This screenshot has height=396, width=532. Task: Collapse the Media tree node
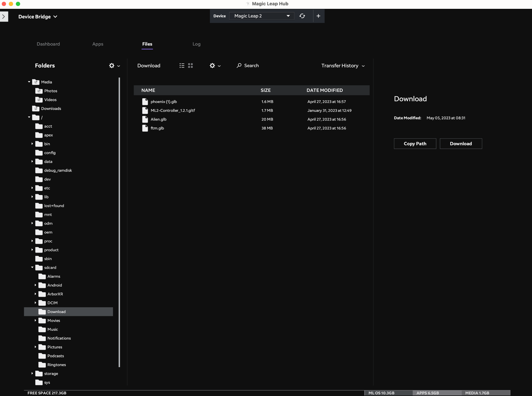29,82
